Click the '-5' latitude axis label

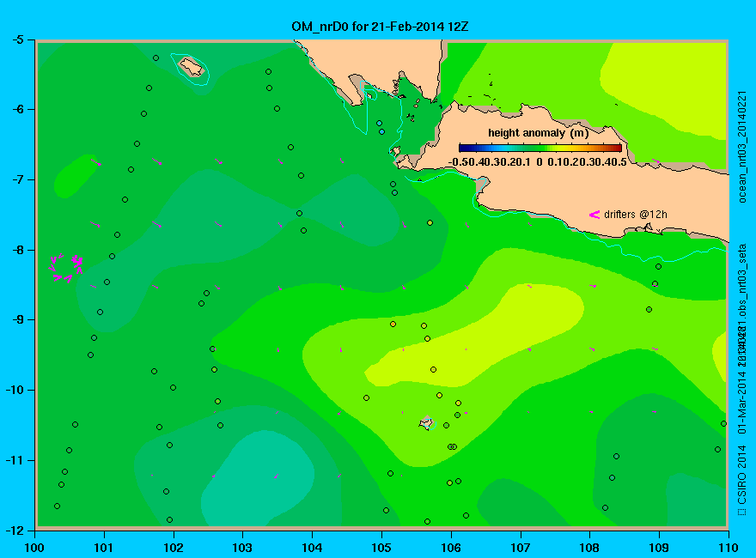[17, 39]
